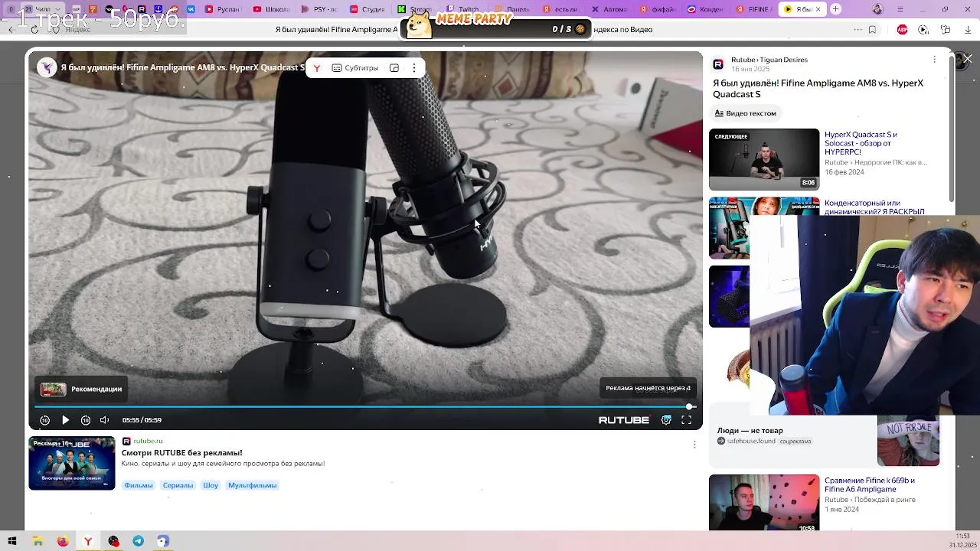Click the Yandex Y icon in video overlay

pyautogui.click(x=316, y=68)
